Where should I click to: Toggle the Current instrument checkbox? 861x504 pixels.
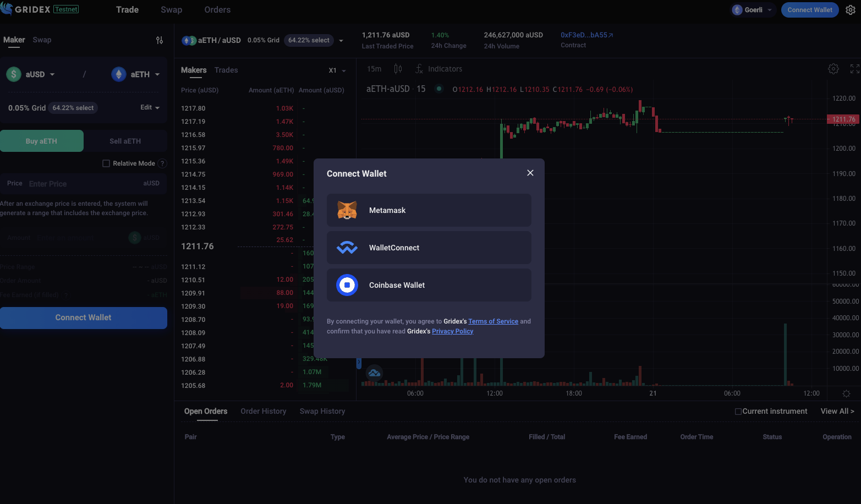(738, 412)
